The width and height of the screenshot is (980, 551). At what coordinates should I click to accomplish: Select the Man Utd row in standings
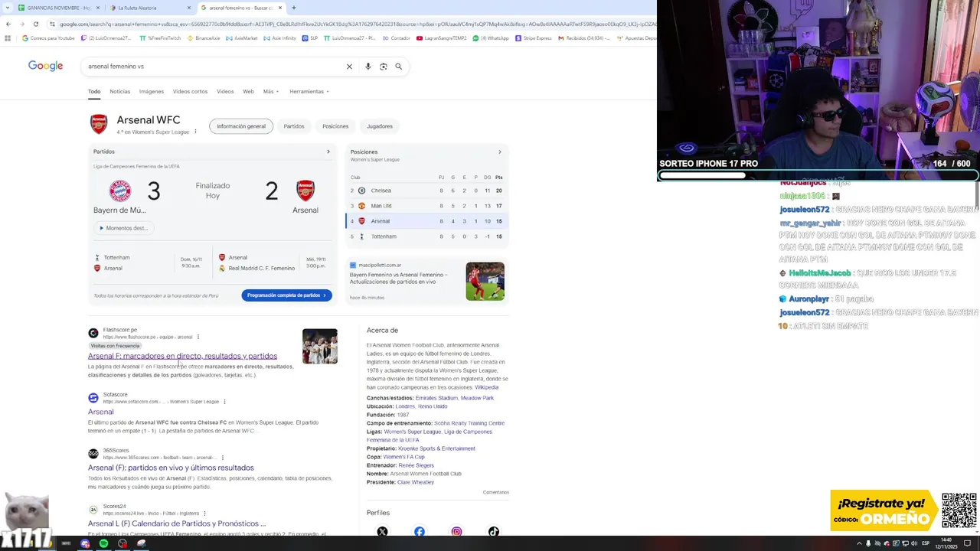click(x=426, y=206)
